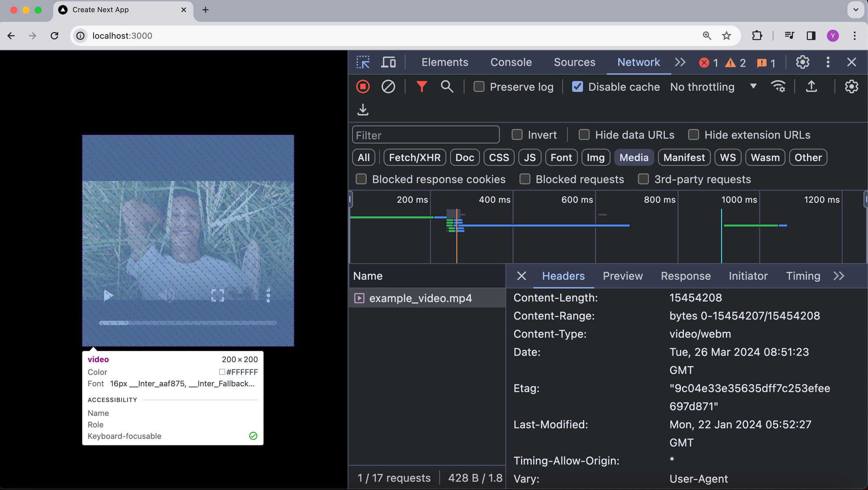Clear the network log
Image resolution: width=868 pixels, height=490 pixels.
(388, 87)
